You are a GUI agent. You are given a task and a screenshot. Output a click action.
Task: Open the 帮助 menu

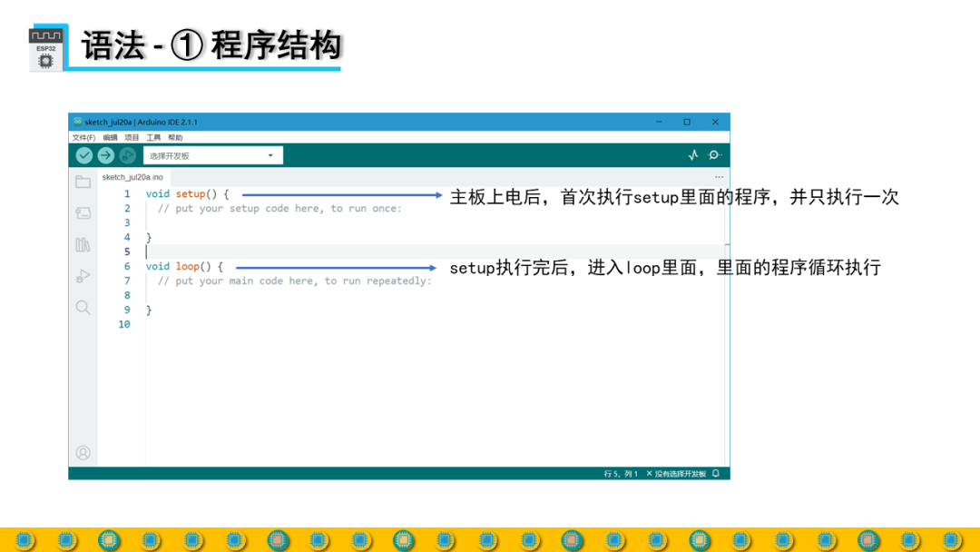click(x=176, y=137)
